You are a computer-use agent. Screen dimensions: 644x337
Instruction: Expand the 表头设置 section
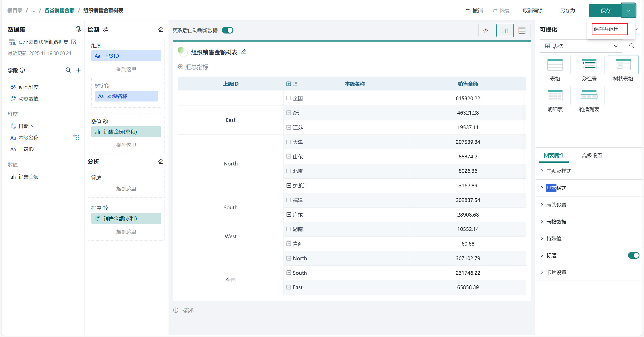coord(556,205)
